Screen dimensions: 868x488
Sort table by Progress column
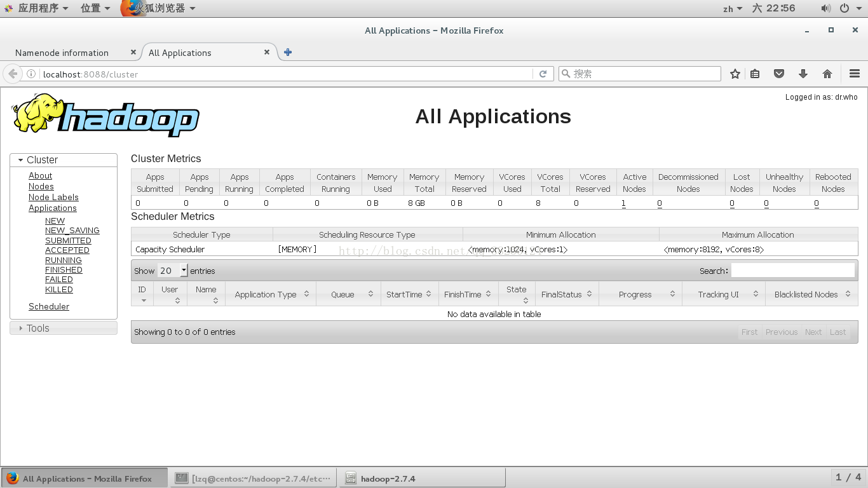[640, 294]
